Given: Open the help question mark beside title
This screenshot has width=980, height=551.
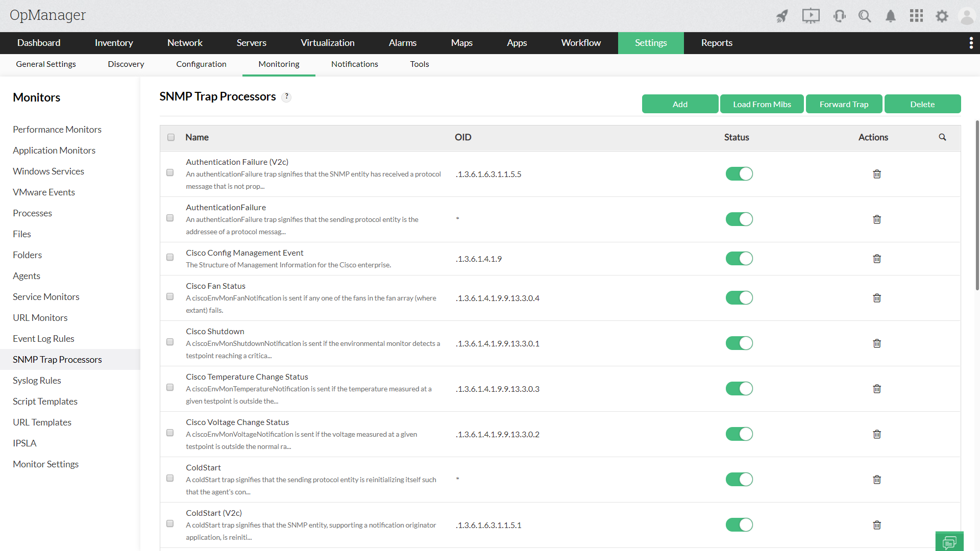Looking at the screenshot, I should coord(287,96).
